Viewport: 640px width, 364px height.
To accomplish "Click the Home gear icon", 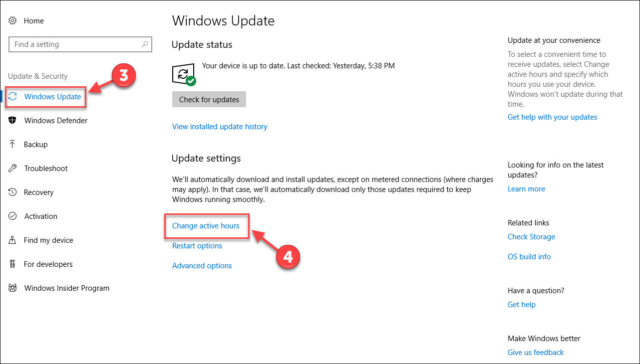I will [x=13, y=21].
